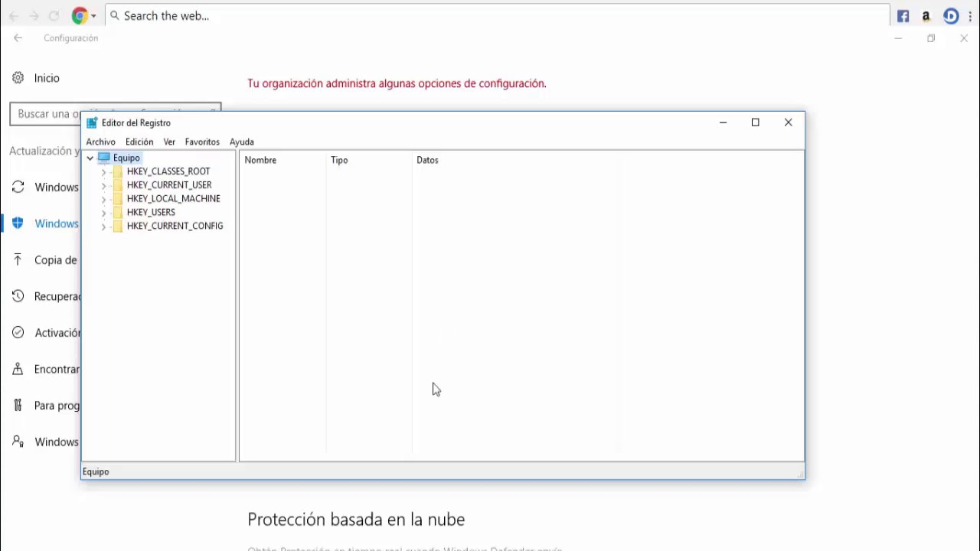Open the Ver menu
The height and width of the screenshot is (551, 980).
point(169,142)
